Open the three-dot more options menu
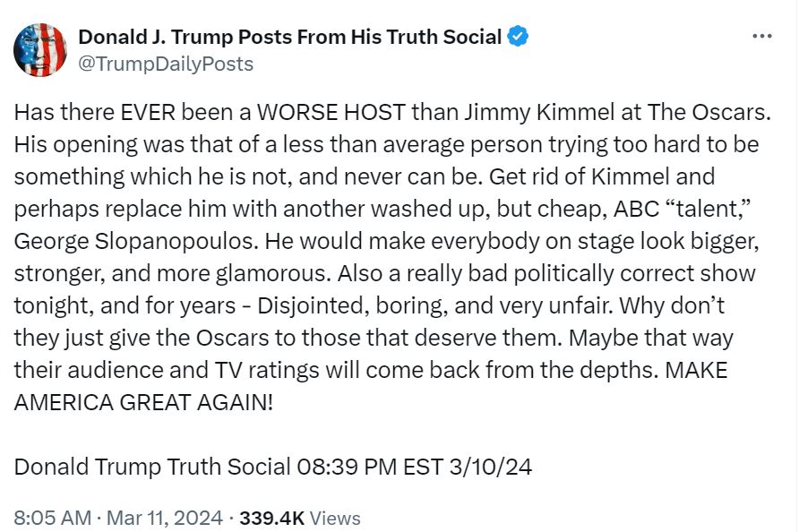Screen dimensions: 799x532 point(761,37)
